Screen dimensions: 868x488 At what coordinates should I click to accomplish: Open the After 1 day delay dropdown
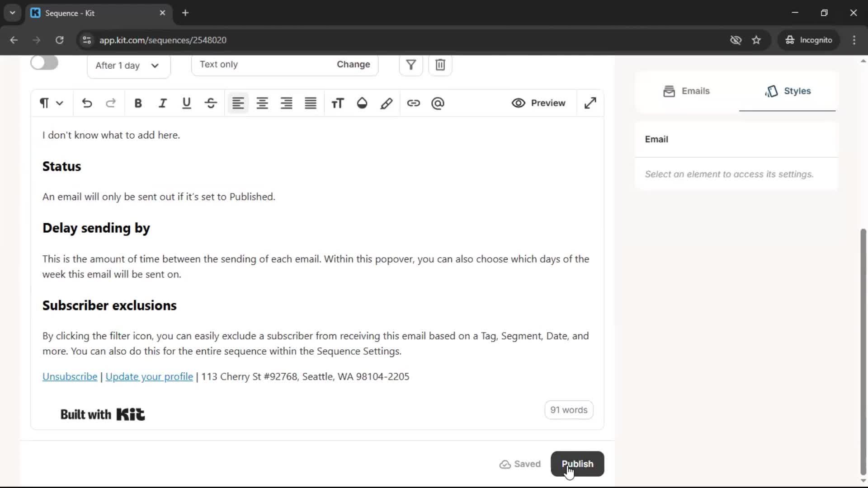click(x=128, y=66)
